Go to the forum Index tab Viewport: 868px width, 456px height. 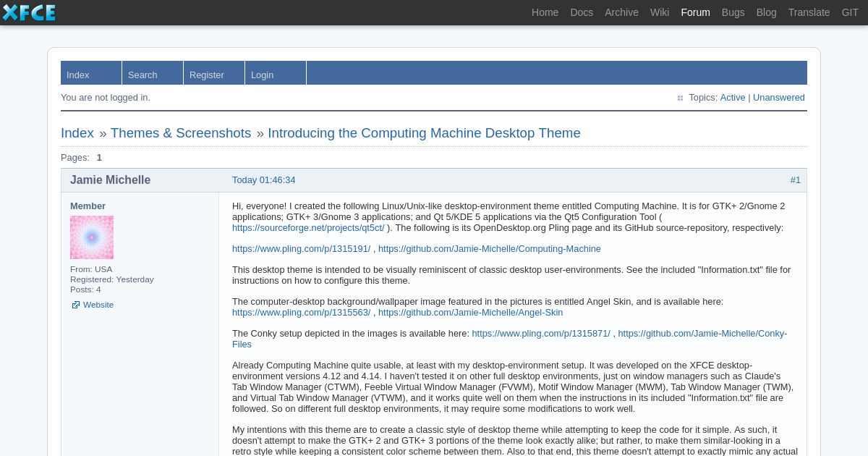(x=91, y=73)
